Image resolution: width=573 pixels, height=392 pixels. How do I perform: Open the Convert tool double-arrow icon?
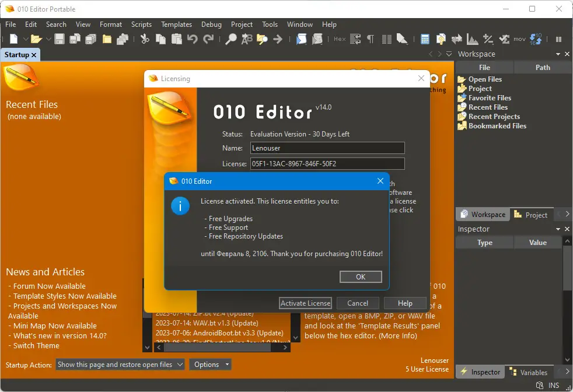click(x=456, y=38)
